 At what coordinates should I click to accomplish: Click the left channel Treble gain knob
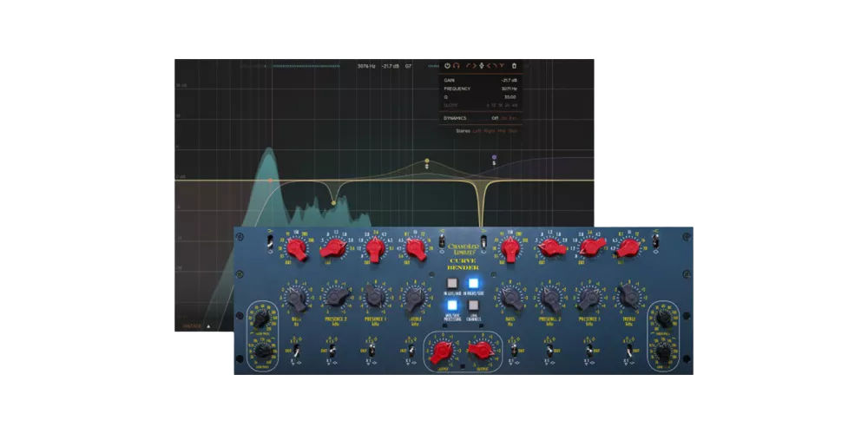(x=415, y=298)
